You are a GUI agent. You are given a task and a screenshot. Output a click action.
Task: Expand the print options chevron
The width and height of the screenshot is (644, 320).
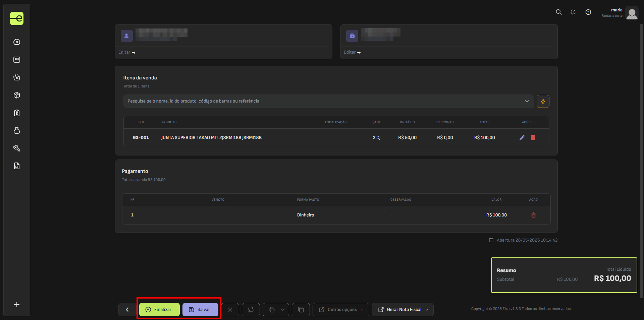[x=283, y=310]
